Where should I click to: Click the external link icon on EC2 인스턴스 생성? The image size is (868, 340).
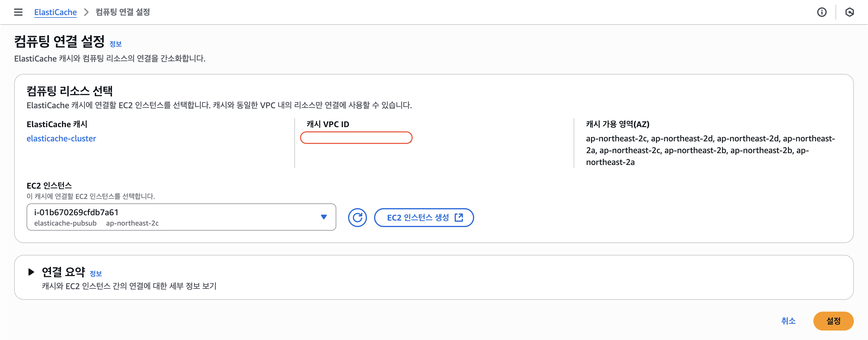click(x=459, y=218)
